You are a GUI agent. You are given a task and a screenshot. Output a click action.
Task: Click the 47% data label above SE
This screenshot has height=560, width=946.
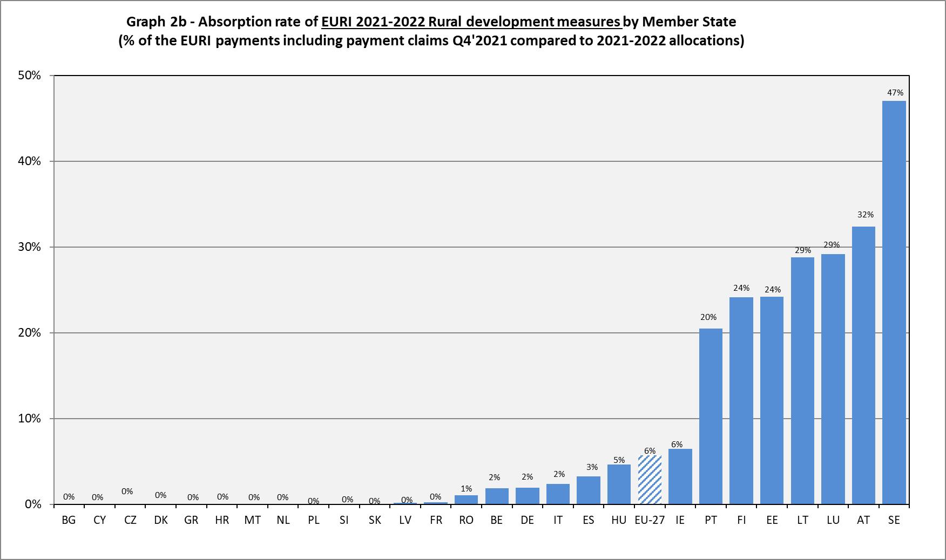coord(895,93)
